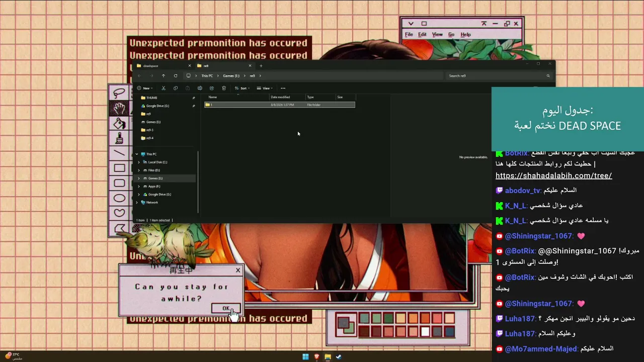This screenshot has width=644, height=362.
Task: Open the shahadalabih.com link in chat
Action: pyautogui.click(x=553, y=175)
